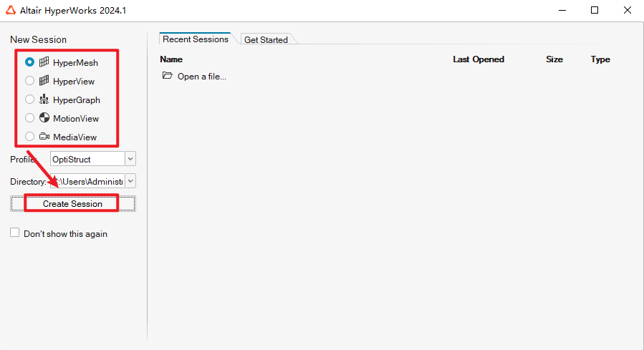Choose the MotionView radio option
This screenshot has width=644, height=350.
click(x=29, y=118)
